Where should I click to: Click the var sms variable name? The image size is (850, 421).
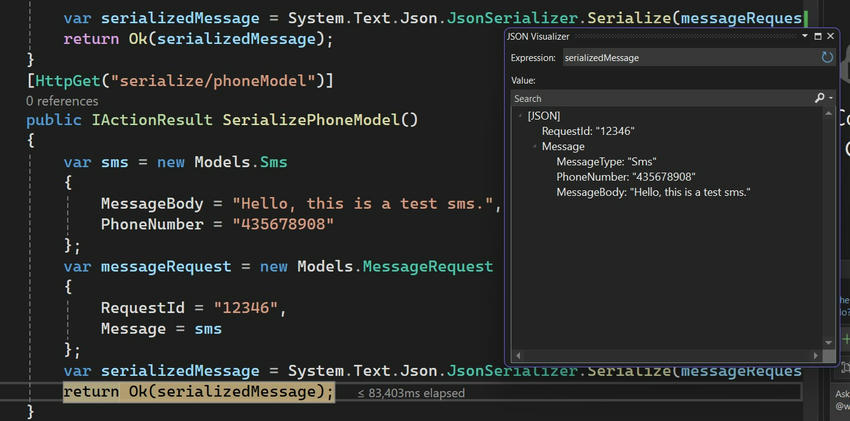tap(114, 162)
